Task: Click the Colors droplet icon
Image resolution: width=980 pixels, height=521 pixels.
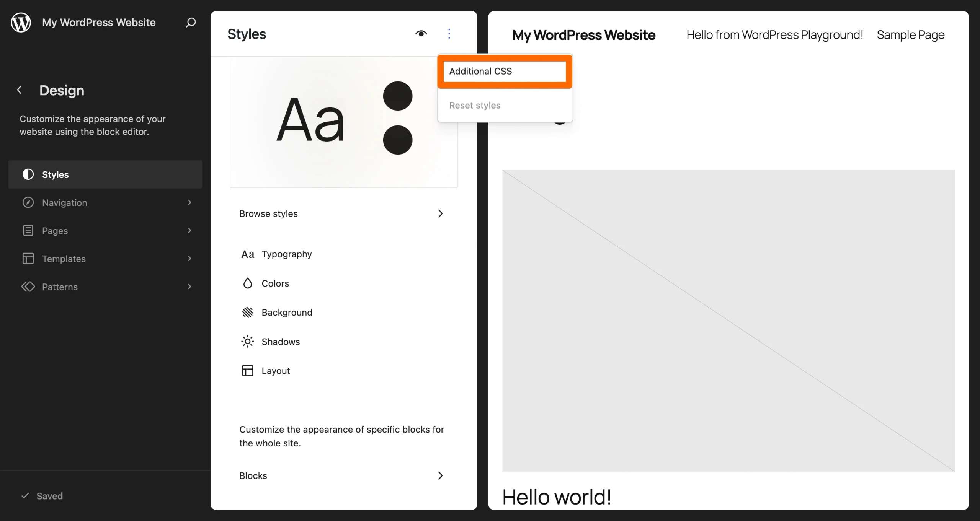Action: [x=248, y=283]
